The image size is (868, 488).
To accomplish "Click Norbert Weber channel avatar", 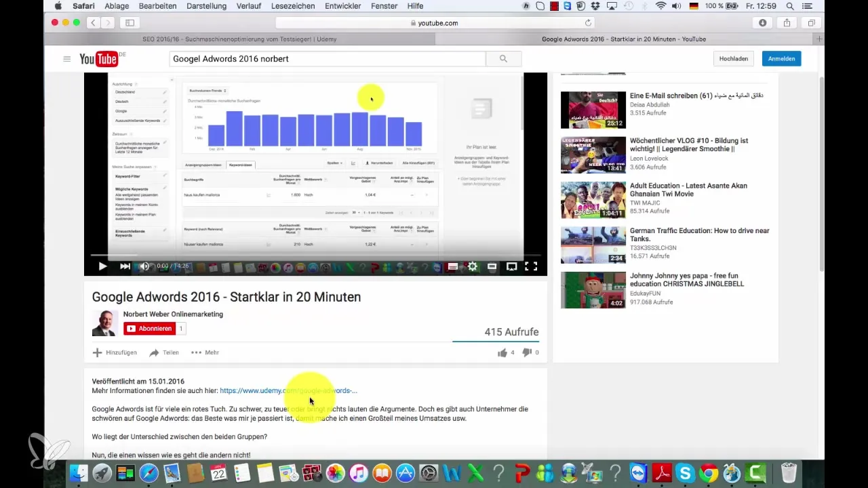I will (105, 323).
